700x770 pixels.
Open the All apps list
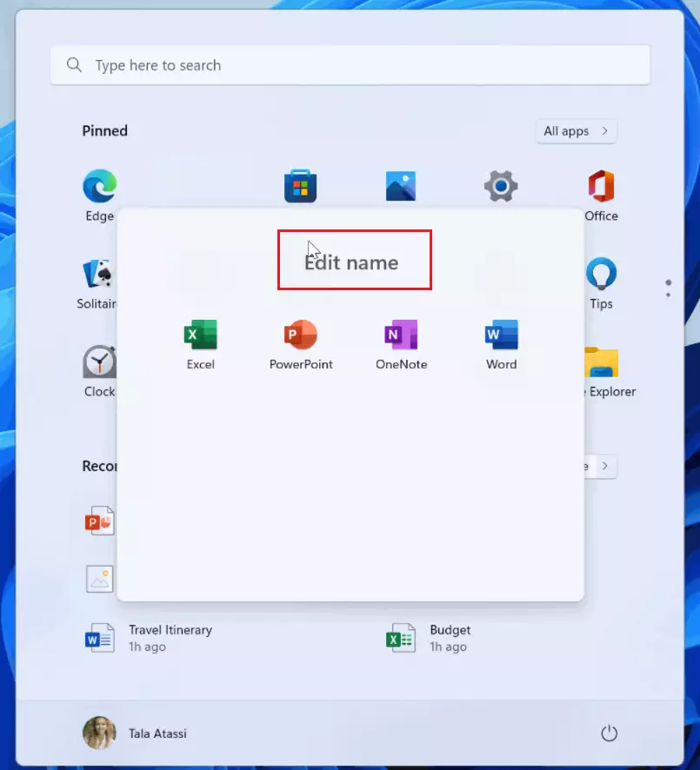click(576, 131)
